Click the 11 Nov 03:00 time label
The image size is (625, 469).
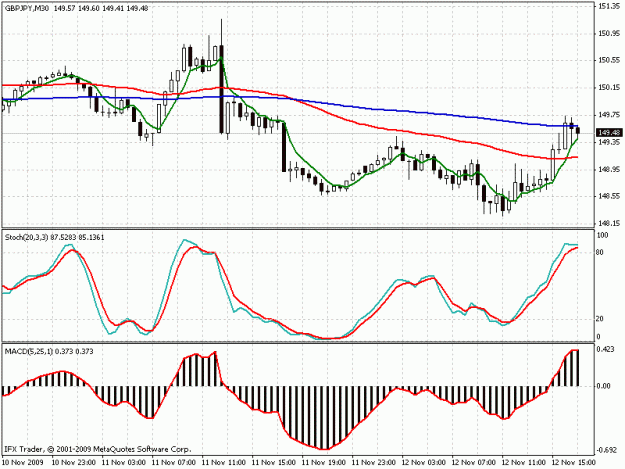tap(124, 463)
